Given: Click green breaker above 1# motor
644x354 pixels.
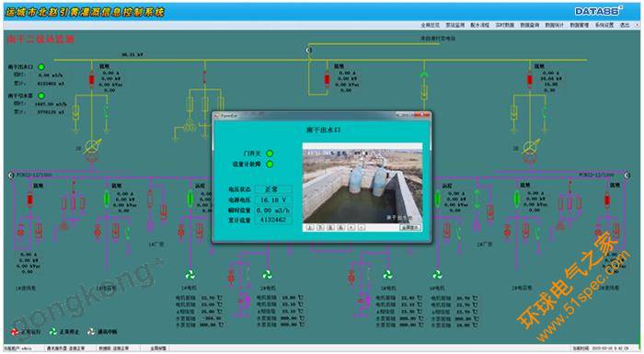Looking at the screenshot, I should [x=190, y=200].
